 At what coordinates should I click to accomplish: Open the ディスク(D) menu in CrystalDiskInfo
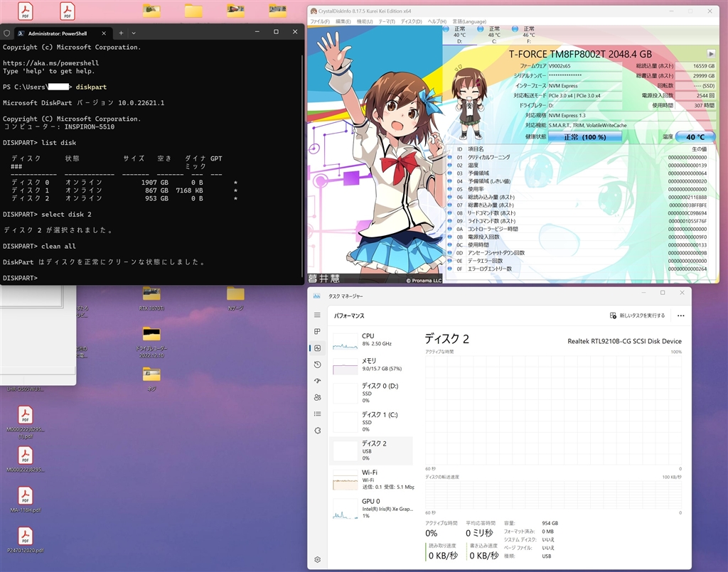[x=411, y=21]
